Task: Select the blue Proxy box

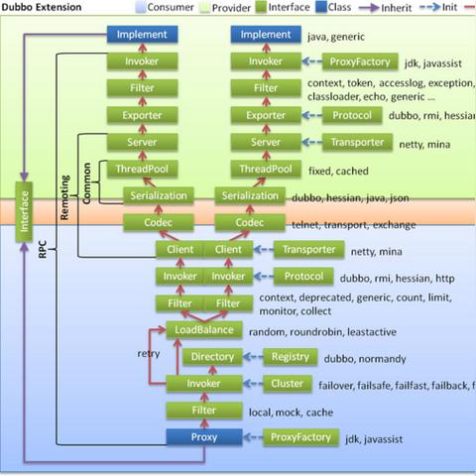Action: (x=204, y=437)
